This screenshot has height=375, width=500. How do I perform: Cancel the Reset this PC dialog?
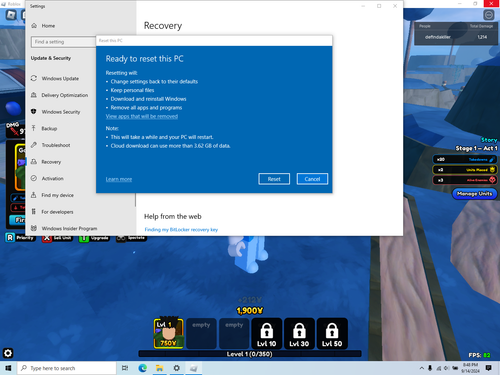(x=312, y=179)
